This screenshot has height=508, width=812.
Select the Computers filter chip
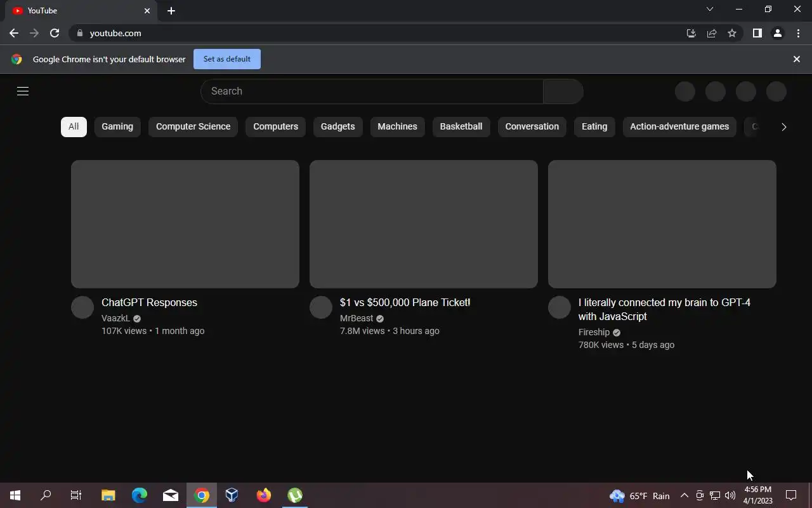pyautogui.click(x=275, y=126)
